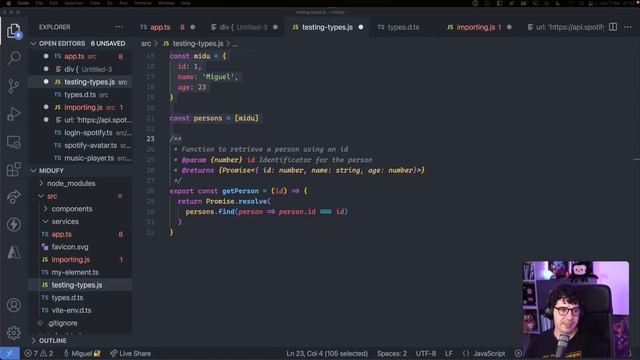This screenshot has width=640, height=360.
Task: Open the Search view in activity bar
Action: (14, 58)
